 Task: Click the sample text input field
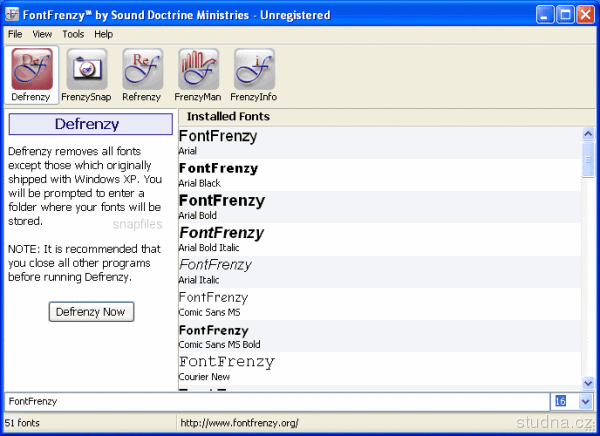[275, 401]
